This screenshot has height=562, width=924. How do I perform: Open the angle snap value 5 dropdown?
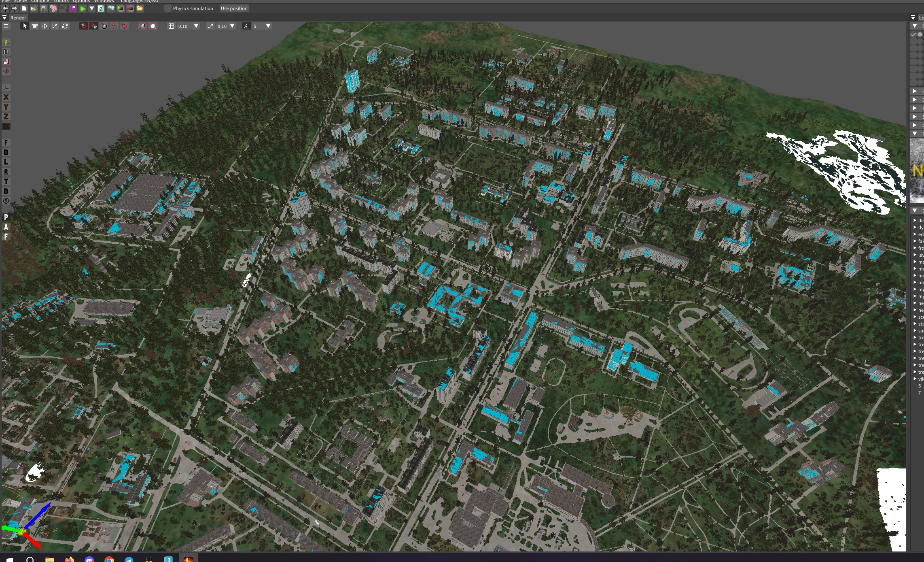[268, 26]
